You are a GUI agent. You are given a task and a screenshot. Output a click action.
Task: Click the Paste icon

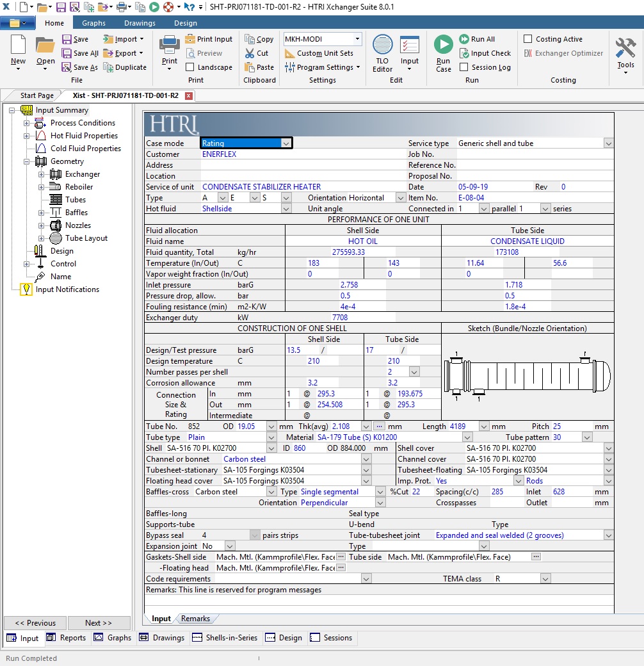pos(249,67)
